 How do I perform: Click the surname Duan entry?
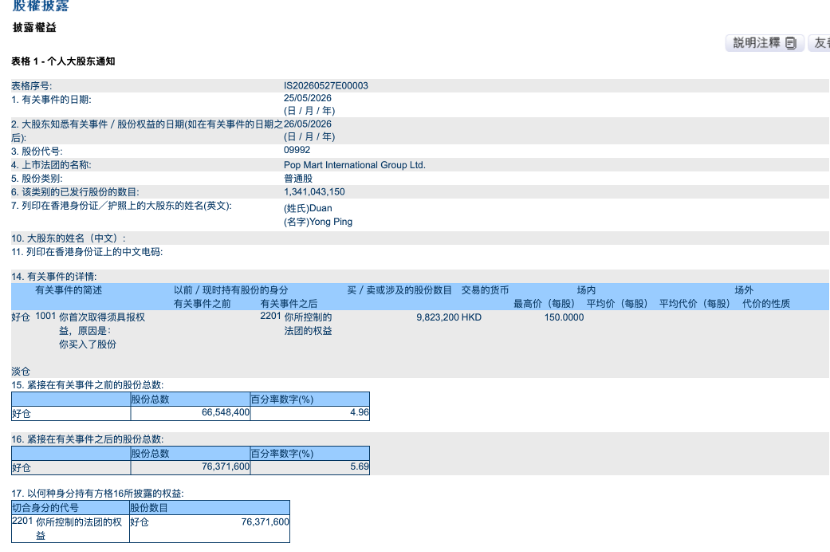[x=308, y=208]
